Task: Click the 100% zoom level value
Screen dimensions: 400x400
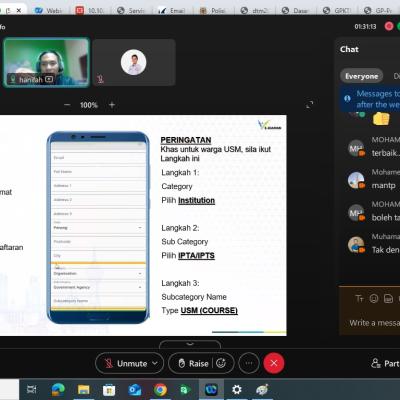Action: [89, 105]
